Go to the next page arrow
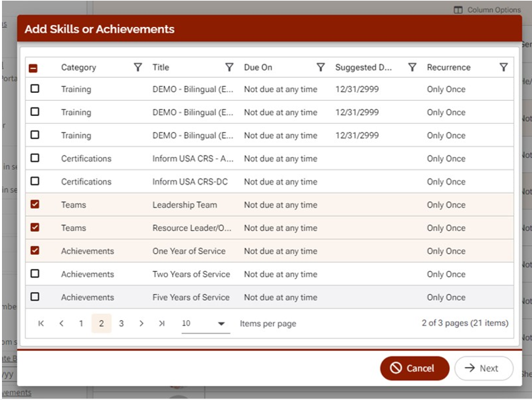Screen dimensions: 532x400 141,324
